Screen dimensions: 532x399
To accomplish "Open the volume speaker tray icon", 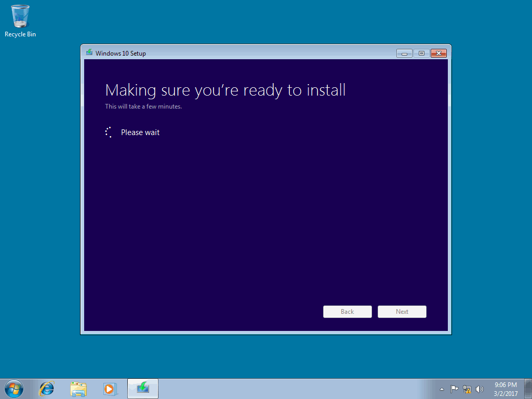I will click(480, 389).
